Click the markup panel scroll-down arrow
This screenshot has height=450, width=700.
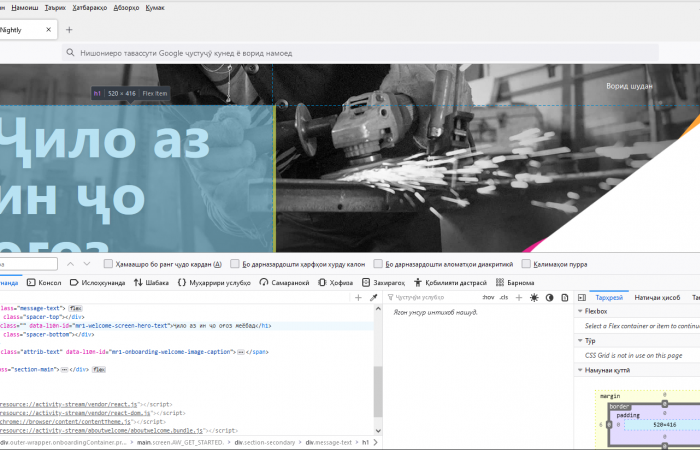(x=378, y=431)
